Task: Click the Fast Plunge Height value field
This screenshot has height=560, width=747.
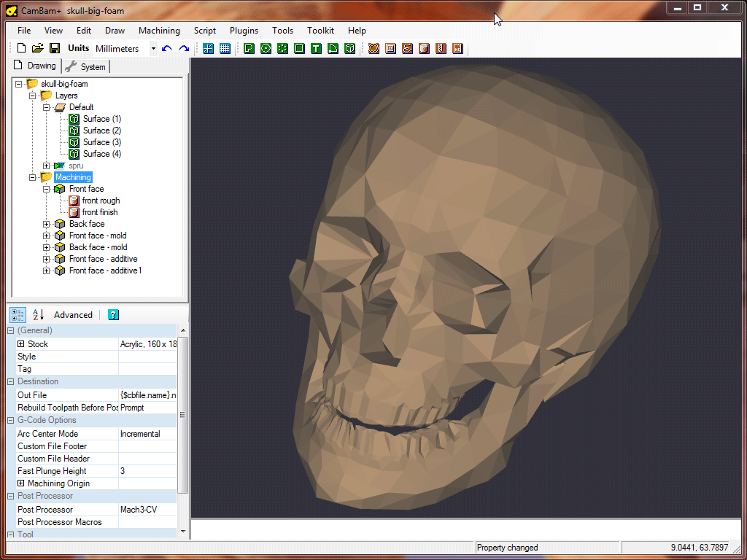Action: (147, 471)
